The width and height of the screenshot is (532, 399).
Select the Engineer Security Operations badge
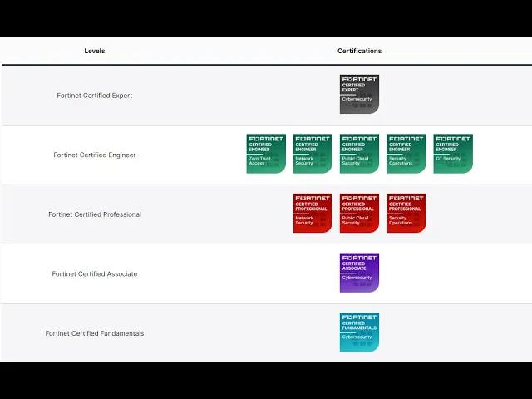click(406, 154)
